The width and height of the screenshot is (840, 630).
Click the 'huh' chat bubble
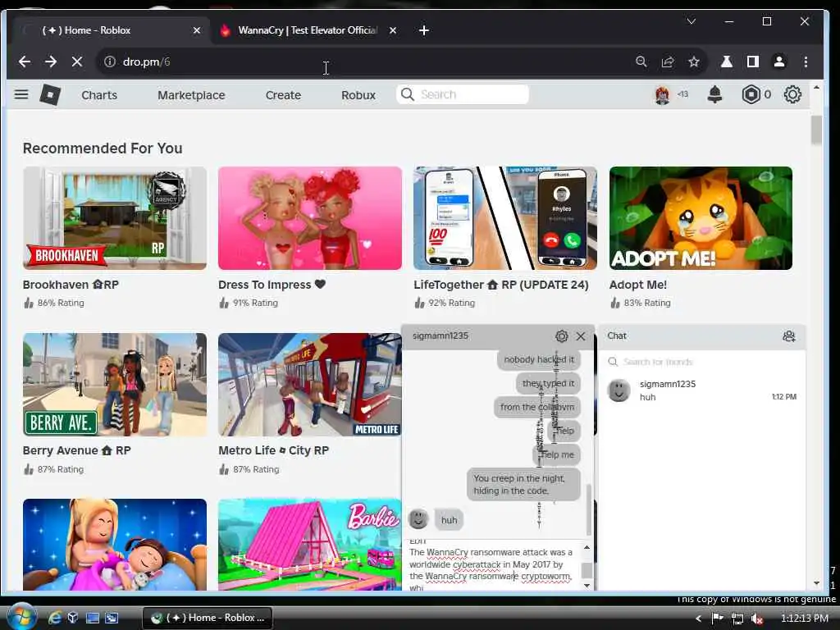pos(449,520)
